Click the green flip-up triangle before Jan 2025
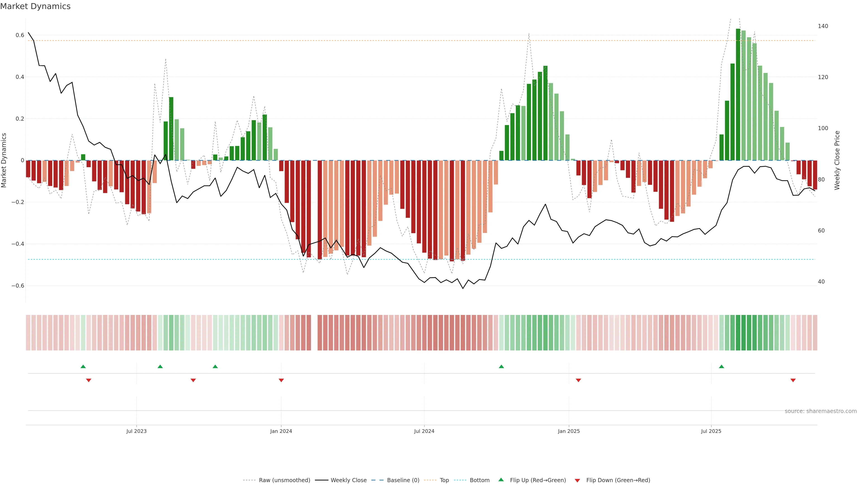The width and height of the screenshot is (868, 488). [501, 366]
